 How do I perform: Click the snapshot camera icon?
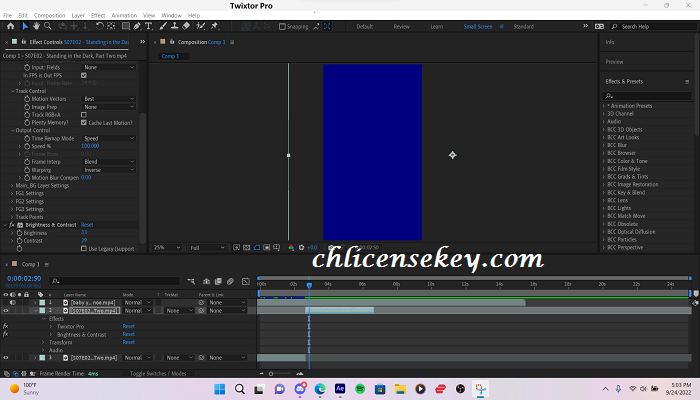click(331, 247)
